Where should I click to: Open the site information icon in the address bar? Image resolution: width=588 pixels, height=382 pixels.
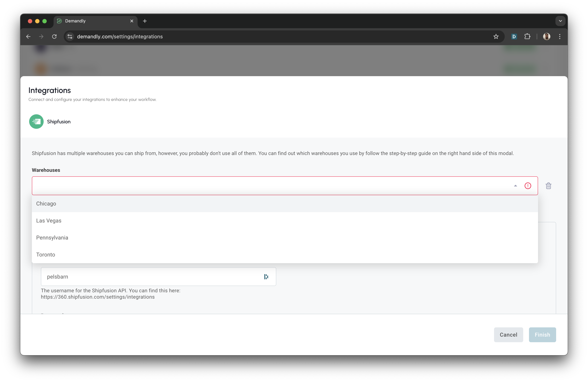[x=70, y=37]
